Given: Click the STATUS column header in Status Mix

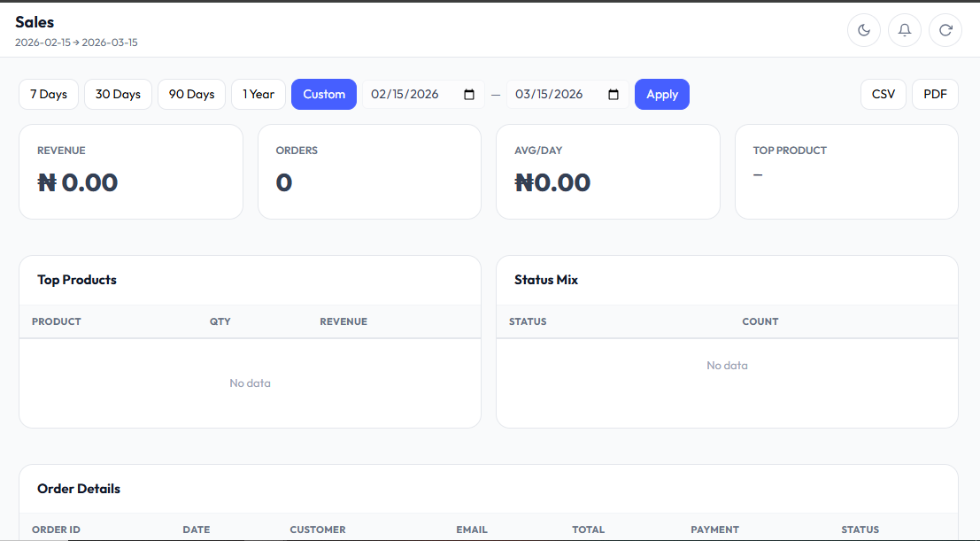Looking at the screenshot, I should [x=528, y=321].
